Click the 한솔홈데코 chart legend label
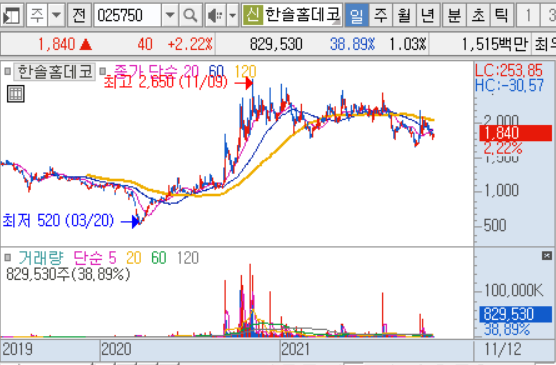This screenshot has width=556, height=365. [x=55, y=72]
